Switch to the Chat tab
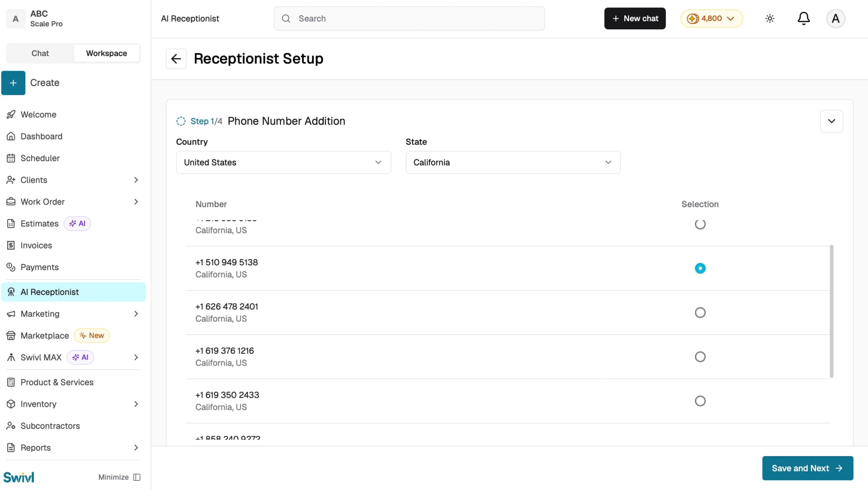Image resolution: width=868 pixels, height=490 pixels. tap(40, 53)
